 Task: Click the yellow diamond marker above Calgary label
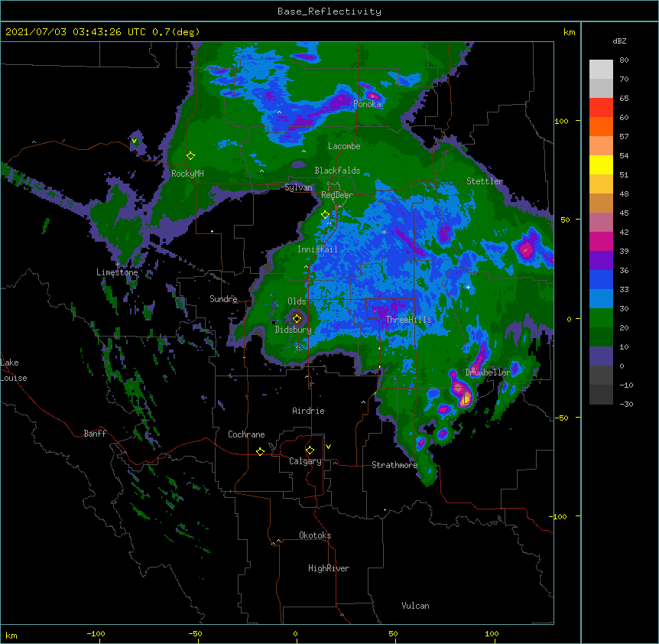(x=310, y=450)
